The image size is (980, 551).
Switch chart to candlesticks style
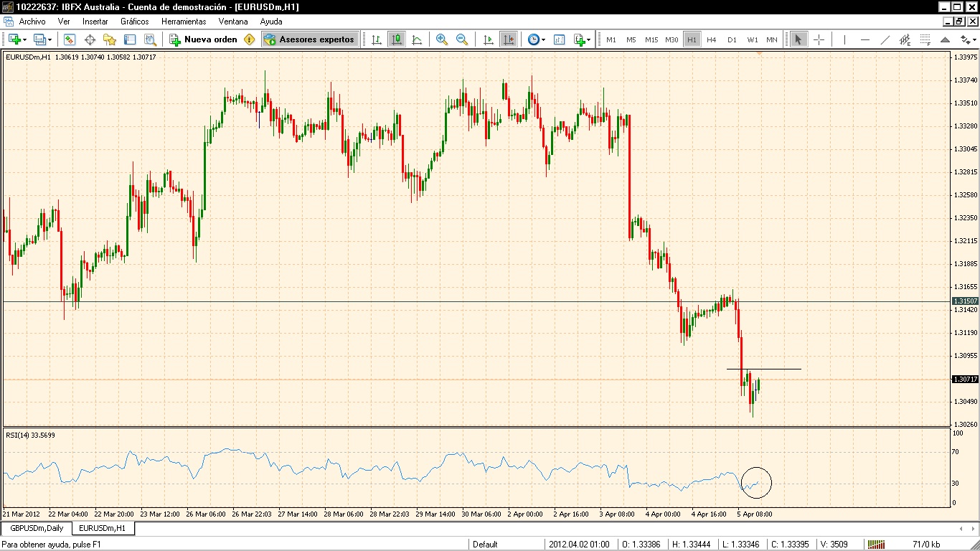coord(396,39)
